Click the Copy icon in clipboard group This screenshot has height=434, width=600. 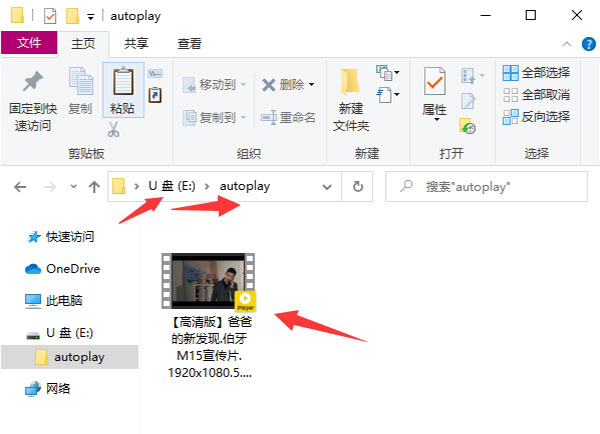(81, 81)
